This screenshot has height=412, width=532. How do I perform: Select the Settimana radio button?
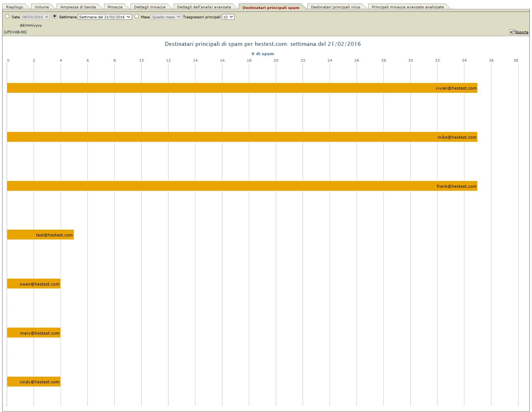click(x=55, y=16)
